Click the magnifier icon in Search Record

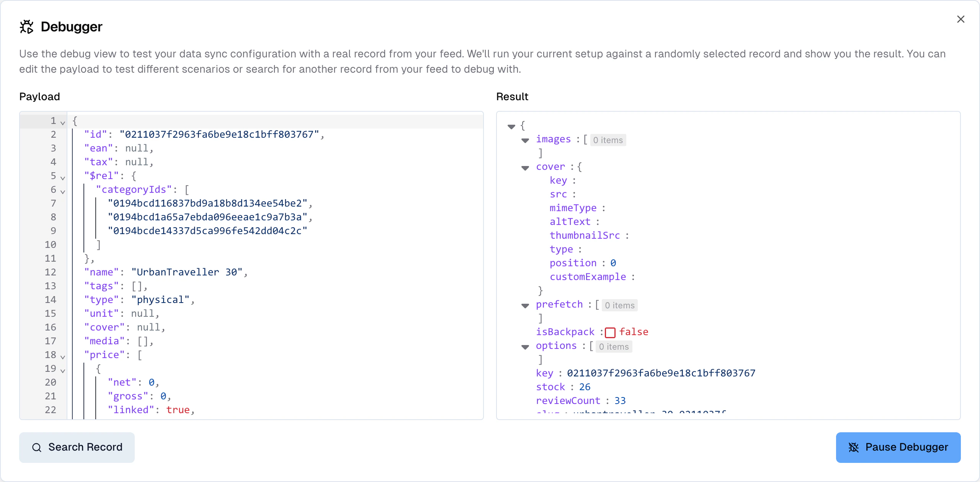click(37, 447)
